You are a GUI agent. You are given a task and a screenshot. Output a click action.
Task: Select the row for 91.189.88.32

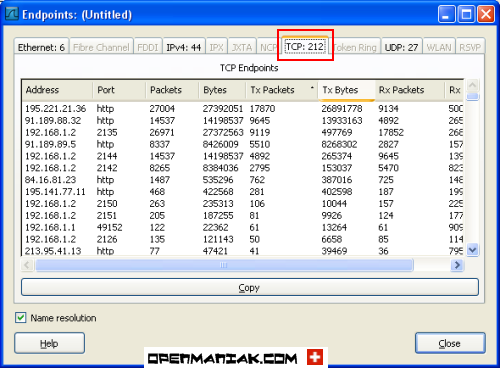pos(243,120)
